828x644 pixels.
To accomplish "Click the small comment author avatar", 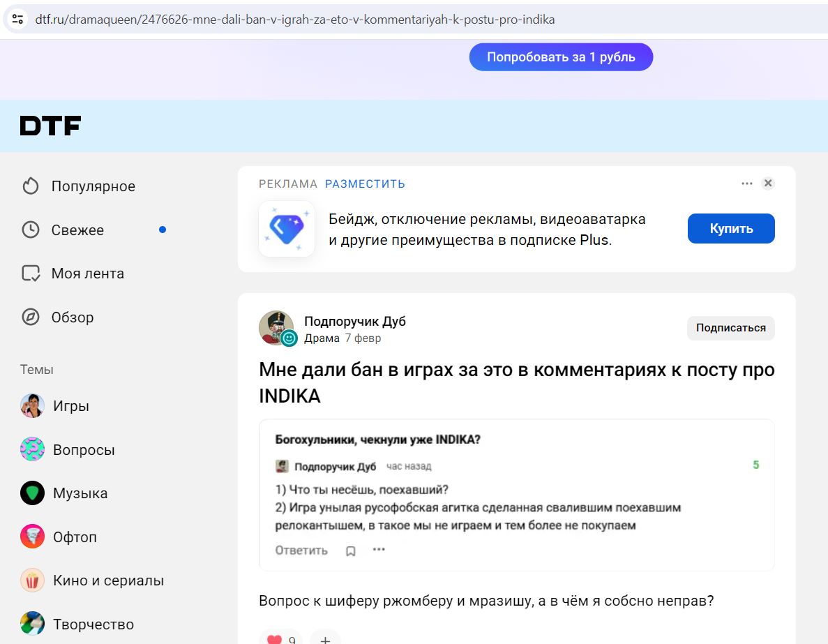I will [282, 467].
